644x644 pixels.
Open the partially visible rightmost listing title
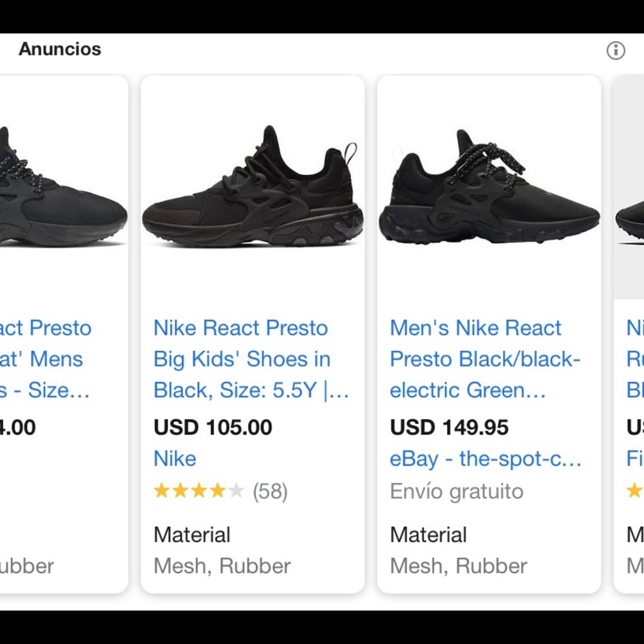635,359
